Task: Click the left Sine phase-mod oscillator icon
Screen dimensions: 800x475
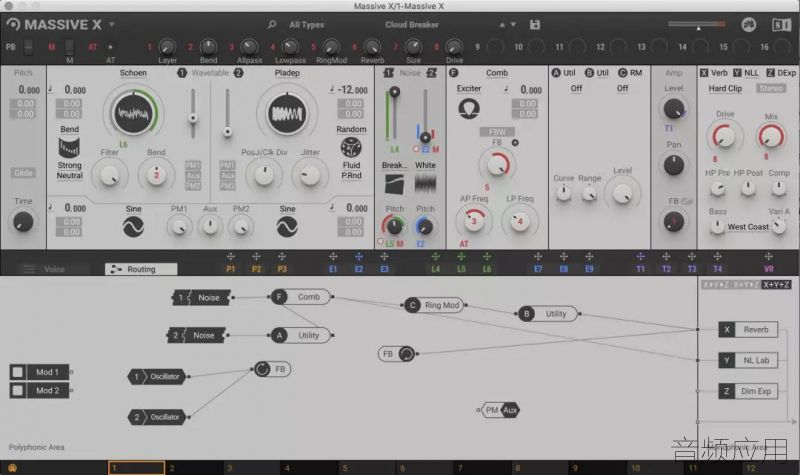Action: coord(133,227)
